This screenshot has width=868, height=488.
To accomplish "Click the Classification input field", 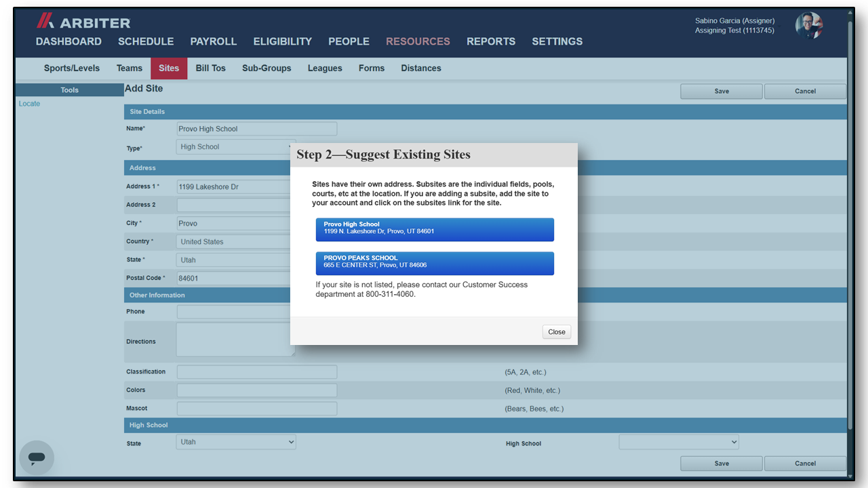I will 257,372.
